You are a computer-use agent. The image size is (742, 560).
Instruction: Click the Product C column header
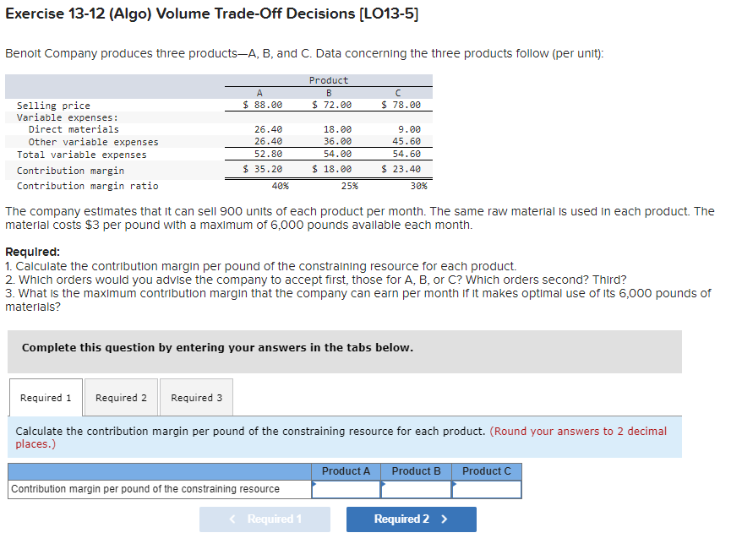tap(486, 472)
